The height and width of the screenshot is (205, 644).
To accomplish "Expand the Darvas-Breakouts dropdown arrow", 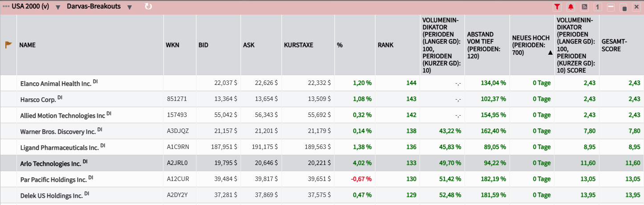I will pos(129,7).
